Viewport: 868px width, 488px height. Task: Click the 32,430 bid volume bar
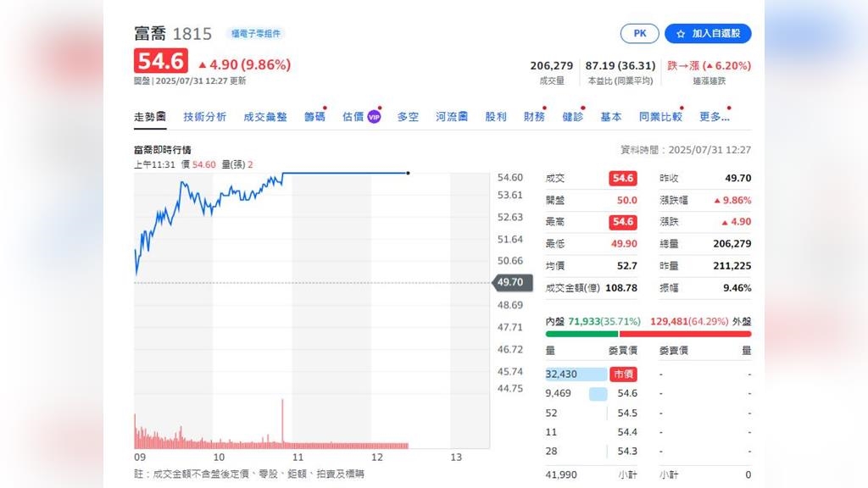coord(576,374)
